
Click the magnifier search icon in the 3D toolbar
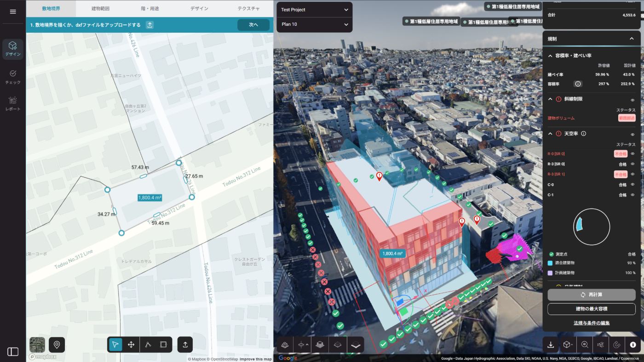point(584,344)
